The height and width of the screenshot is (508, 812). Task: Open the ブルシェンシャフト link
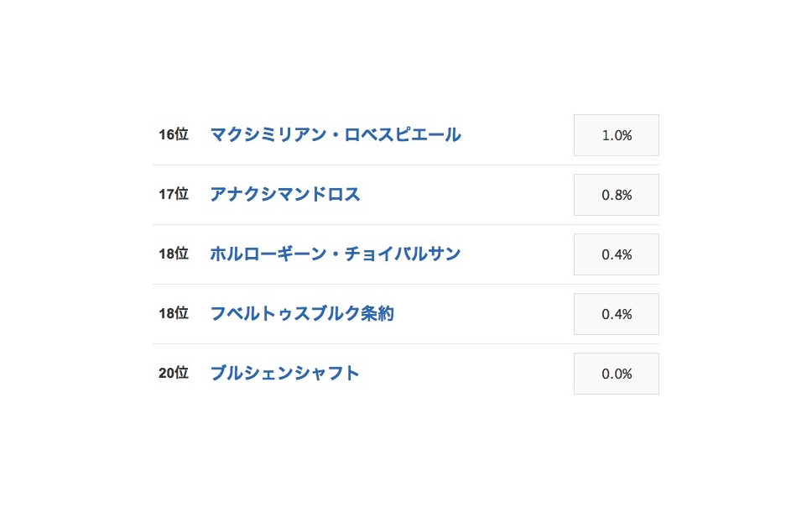coord(284,374)
